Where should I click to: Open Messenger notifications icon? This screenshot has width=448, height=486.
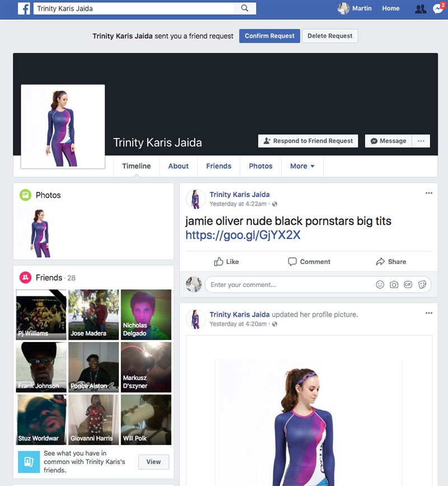[437, 9]
